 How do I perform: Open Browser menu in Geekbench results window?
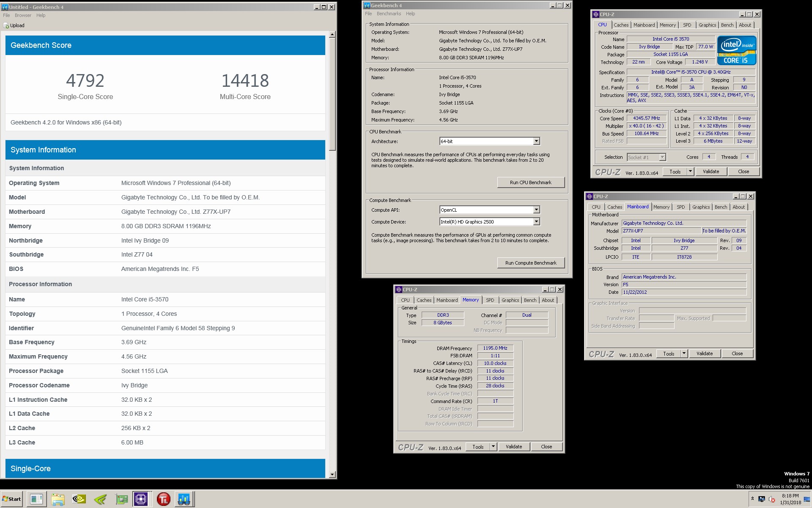tap(23, 15)
